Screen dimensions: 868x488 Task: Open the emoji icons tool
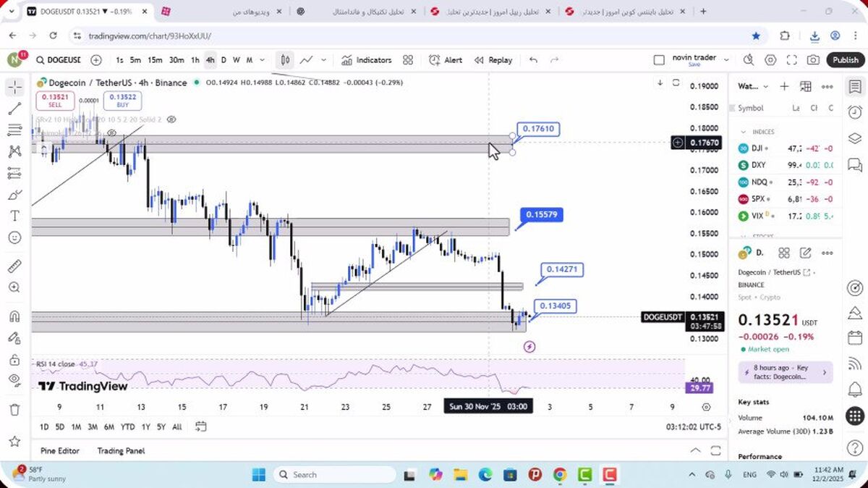(14, 237)
